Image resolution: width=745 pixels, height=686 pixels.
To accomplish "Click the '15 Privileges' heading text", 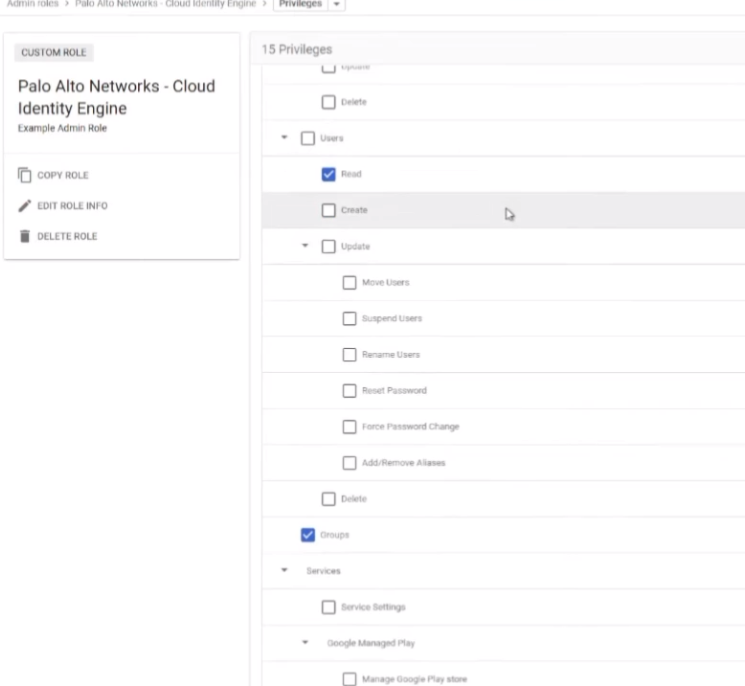I will click(x=297, y=49).
